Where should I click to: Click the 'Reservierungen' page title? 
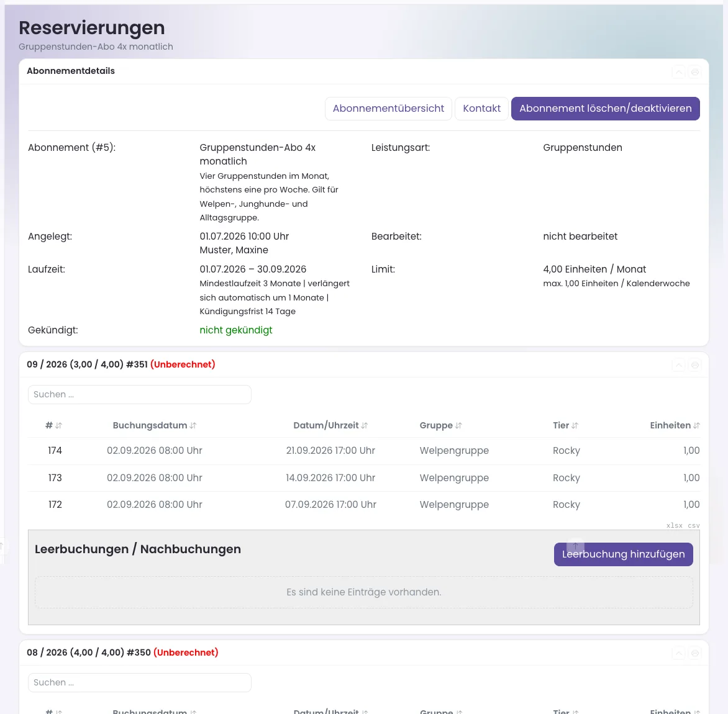(91, 28)
